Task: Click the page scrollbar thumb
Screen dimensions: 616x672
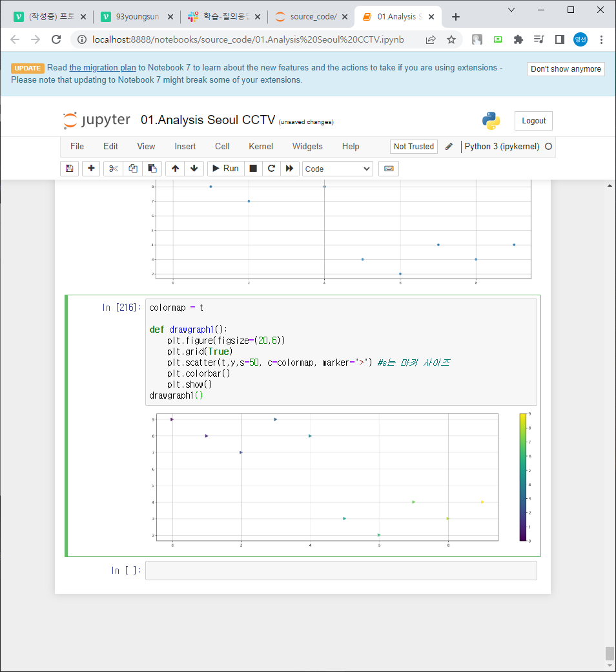Action: [610, 653]
